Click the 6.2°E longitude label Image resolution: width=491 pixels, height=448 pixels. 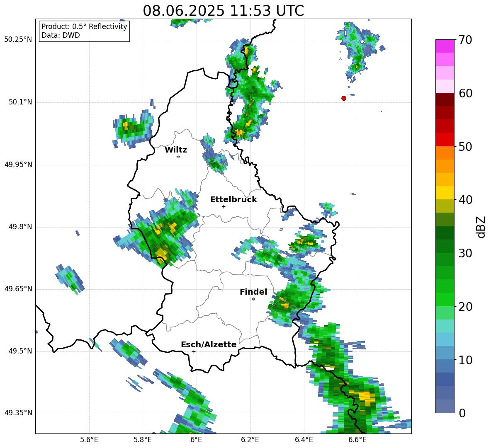point(250,440)
